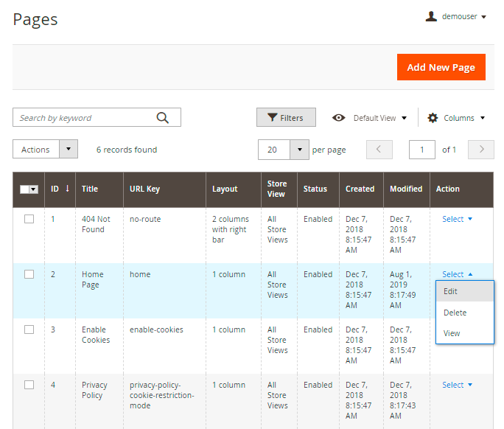The height and width of the screenshot is (429, 504).
Task: Go to the next page arrow
Action: (x=481, y=150)
